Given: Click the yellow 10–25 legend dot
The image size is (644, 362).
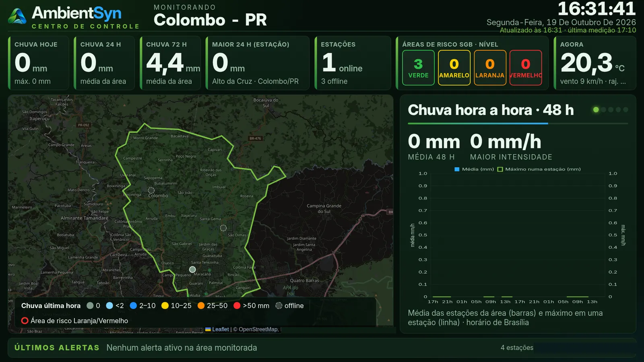Looking at the screenshot, I should click(165, 306).
